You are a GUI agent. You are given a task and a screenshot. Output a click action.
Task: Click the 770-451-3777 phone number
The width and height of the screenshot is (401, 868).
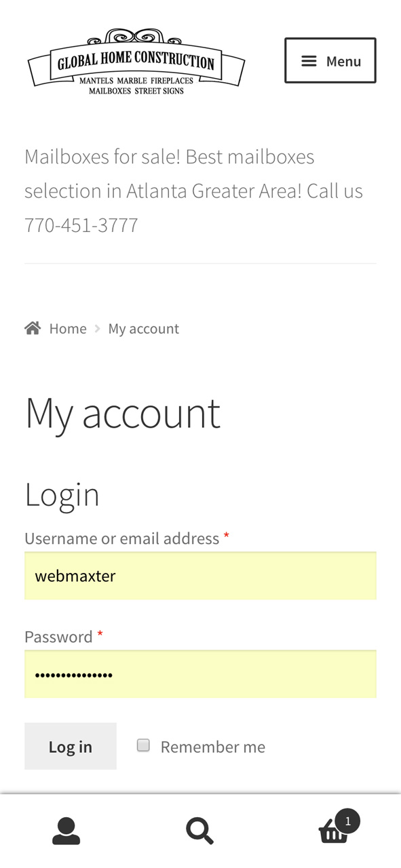[x=81, y=224]
